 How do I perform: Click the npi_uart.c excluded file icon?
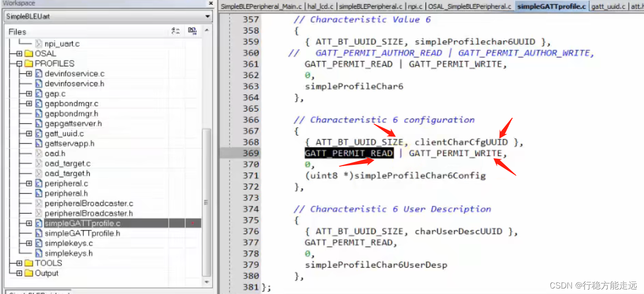(x=39, y=43)
